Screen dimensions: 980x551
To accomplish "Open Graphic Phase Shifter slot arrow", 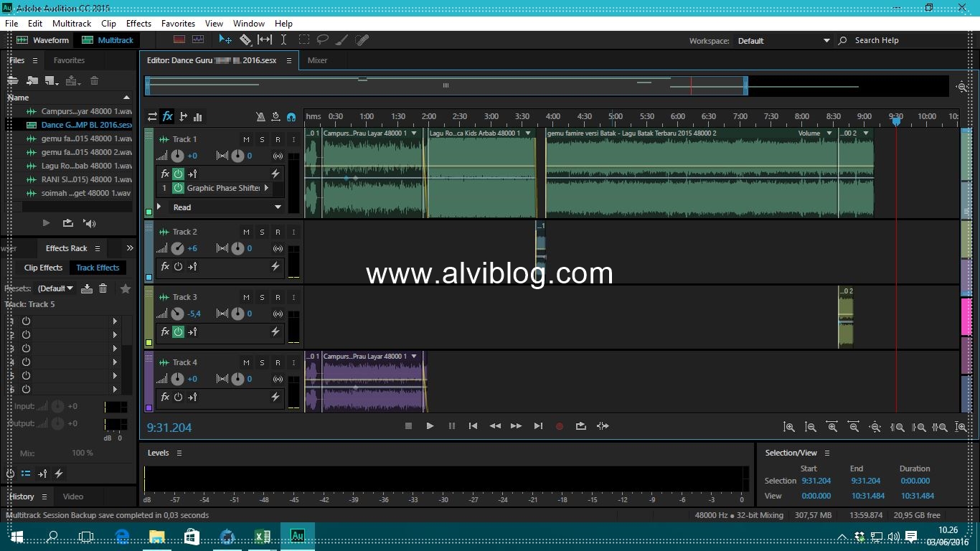I will point(266,188).
